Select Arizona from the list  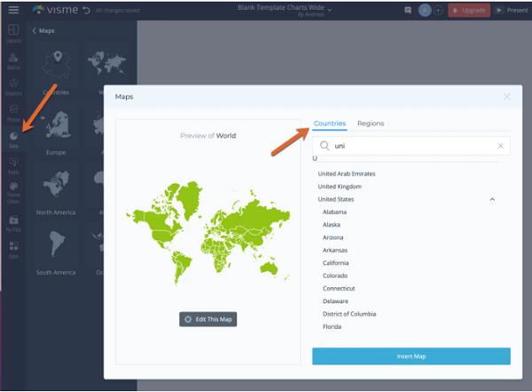332,238
